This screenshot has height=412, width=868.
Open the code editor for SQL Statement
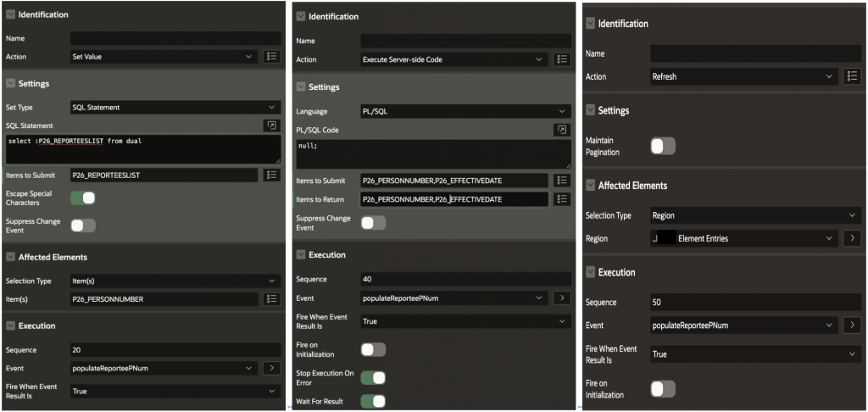pos(272,125)
